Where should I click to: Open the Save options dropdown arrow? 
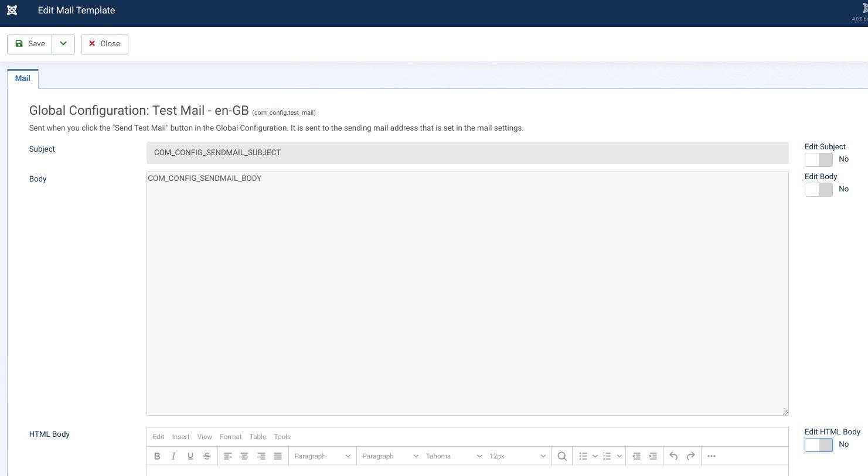click(63, 43)
